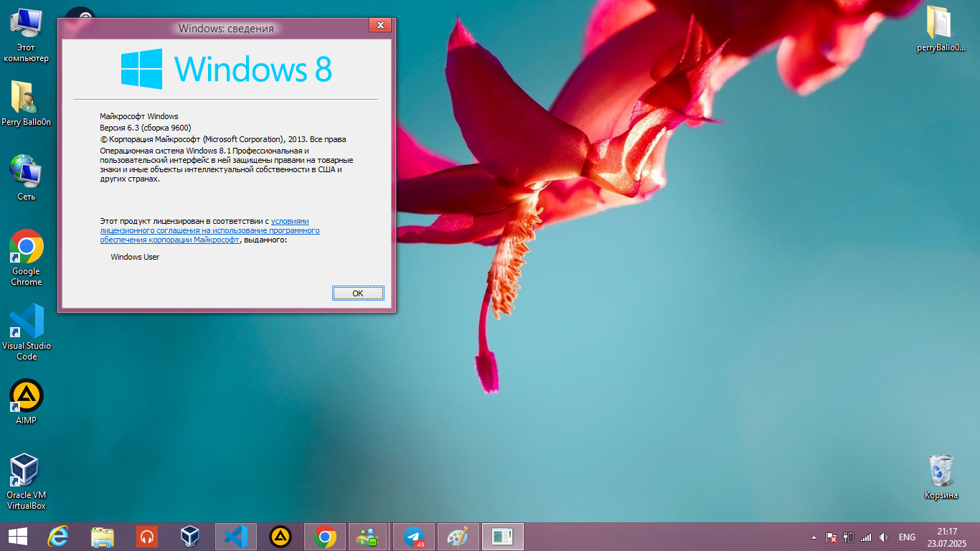Open the Action Center flag notification

tap(831, 537)
